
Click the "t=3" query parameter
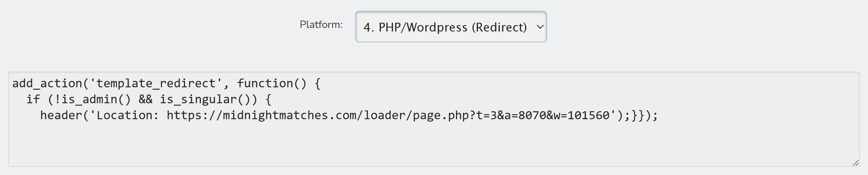point(486,115)
